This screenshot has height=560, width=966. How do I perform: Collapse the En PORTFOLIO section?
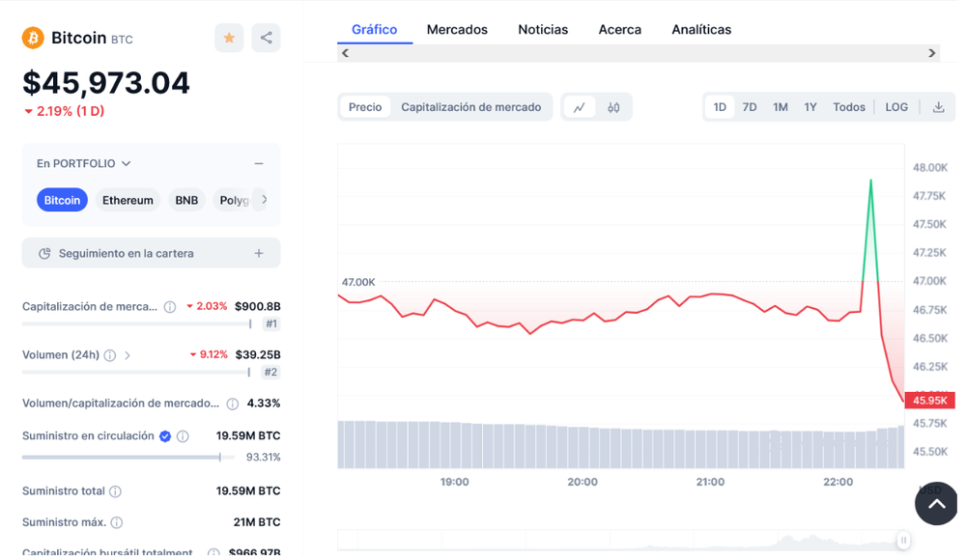coord(258,163)
